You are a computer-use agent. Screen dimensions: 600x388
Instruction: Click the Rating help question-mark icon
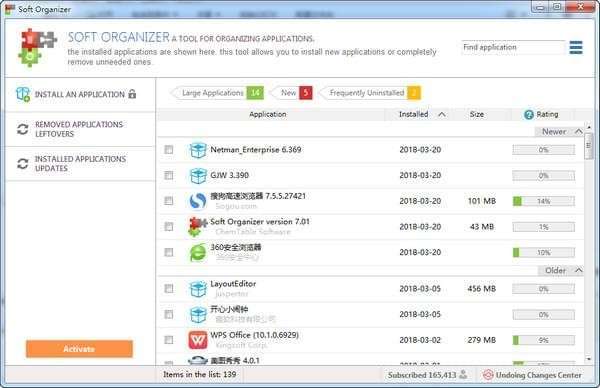click(x=529, y=114)
